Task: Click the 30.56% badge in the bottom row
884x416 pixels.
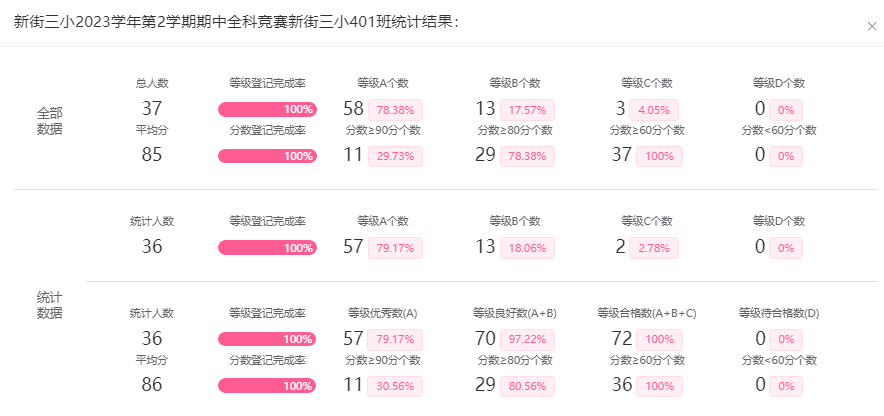Action: (x=395, y=386)
